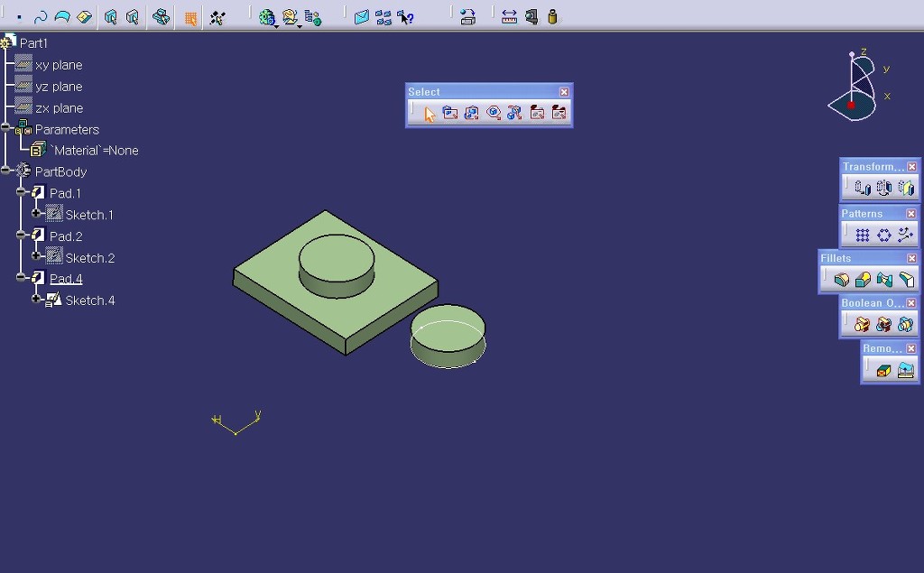Viewport: 924px width, 573px height.
Task: Collapse the PartBody node
Action: click(7, 171)
